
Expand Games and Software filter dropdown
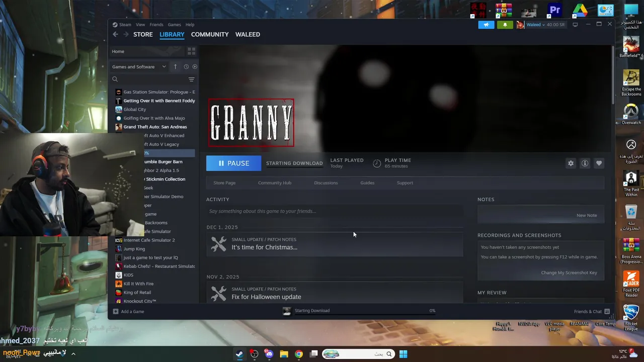(x=139, y=66)
